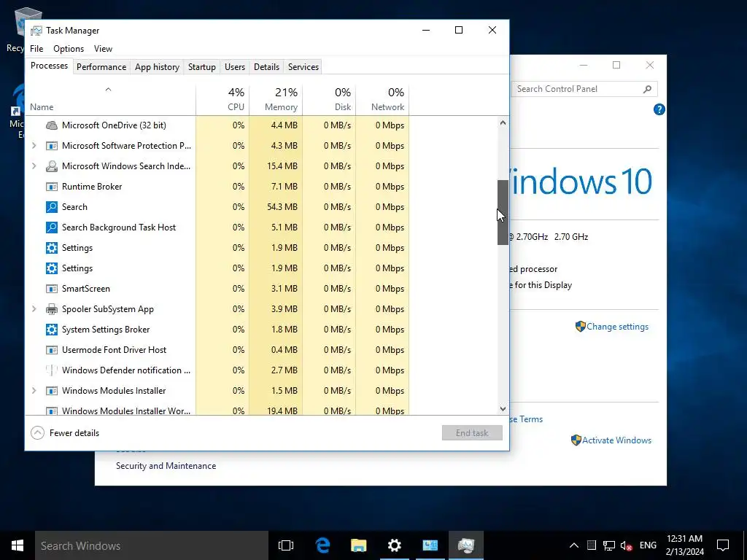
Task: Click the scroll down arrow in process list
Action: point(503,408)
